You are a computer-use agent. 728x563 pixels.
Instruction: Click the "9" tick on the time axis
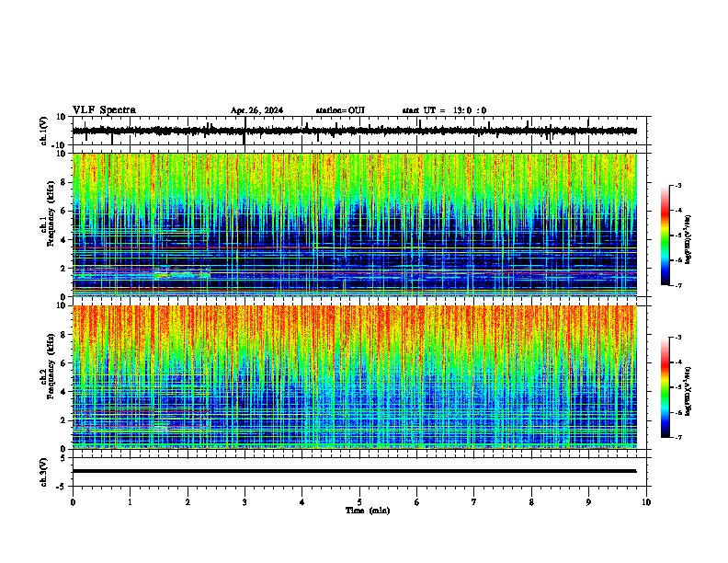(588, 502)
